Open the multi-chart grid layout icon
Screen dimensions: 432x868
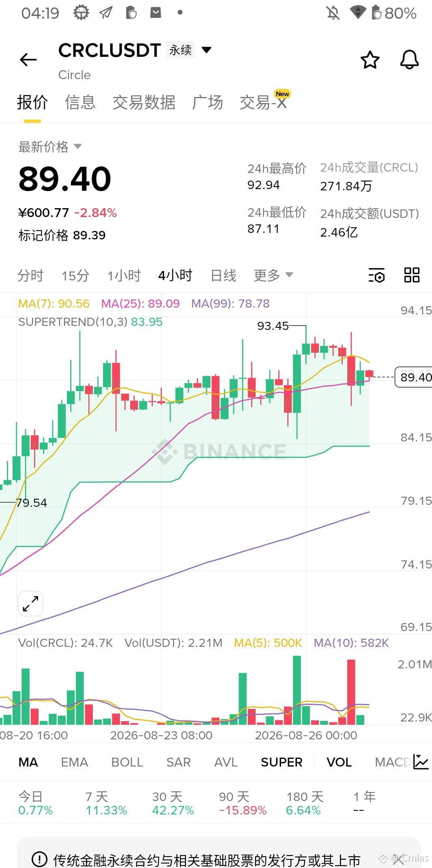pyautogui.click(x=412, y=275)
